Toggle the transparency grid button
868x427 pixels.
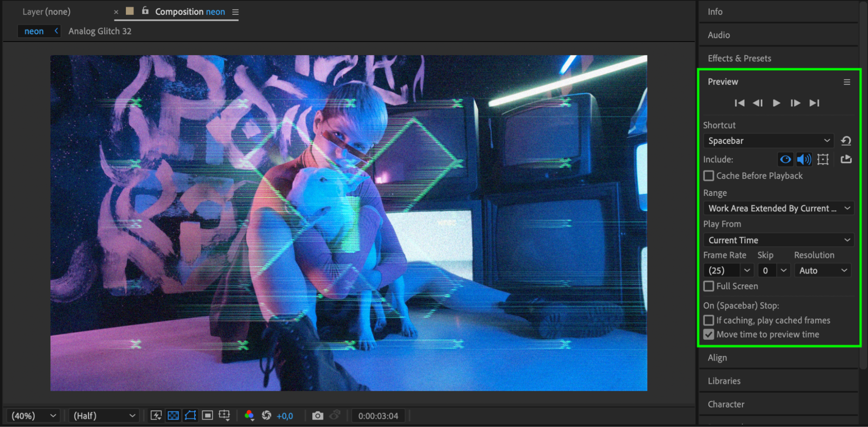(x=173, y=416)
